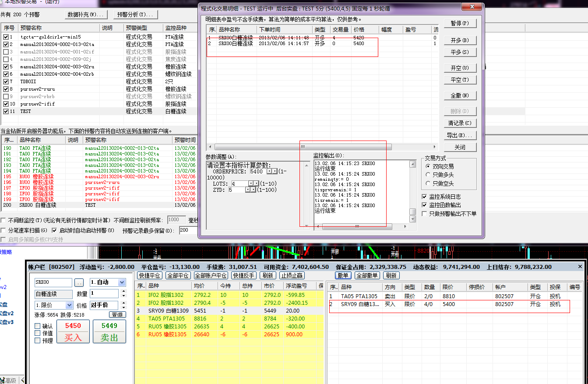Tick the checkbox for alert manual20130204-0002-001-02if
This screenshot has height=384, width=588.
point(5,52)
